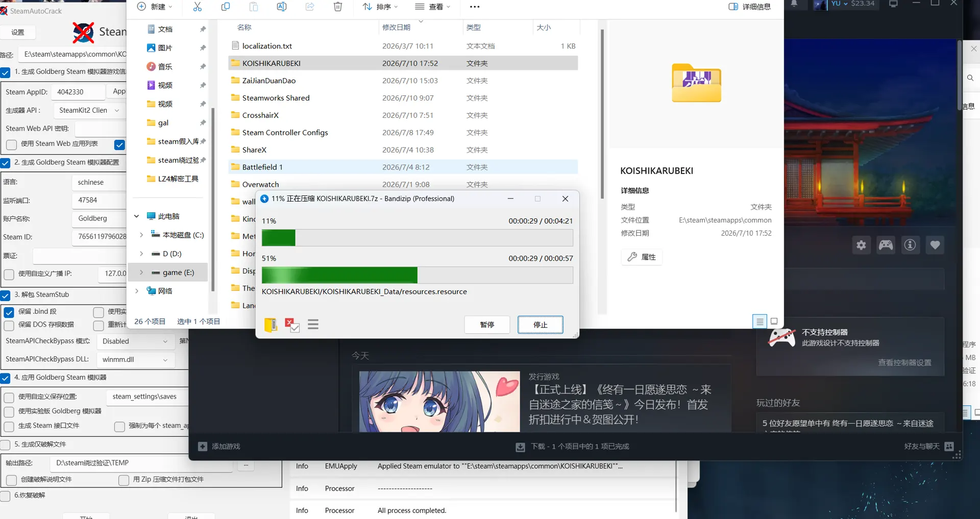Click the Steam controller icon button
The width and height of the screenshot is (980, 519).
coord(886,245)
